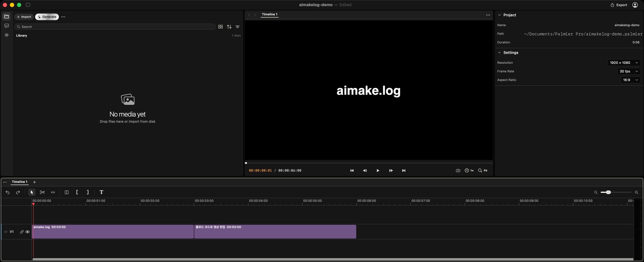The height and width of the screenshot is (262, 644).
Task: Click the Duration value 0:06
Action: click(636, 42)
